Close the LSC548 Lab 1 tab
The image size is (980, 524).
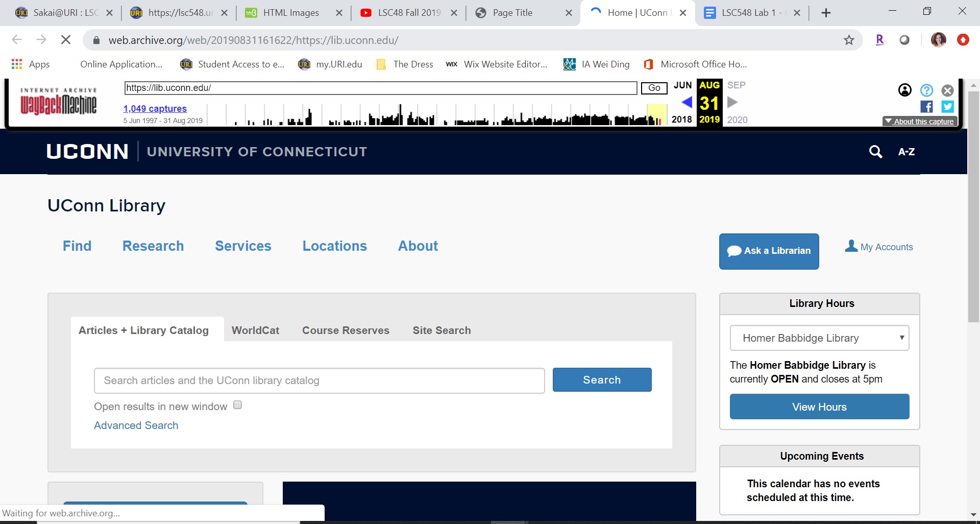tap(797, 13)
